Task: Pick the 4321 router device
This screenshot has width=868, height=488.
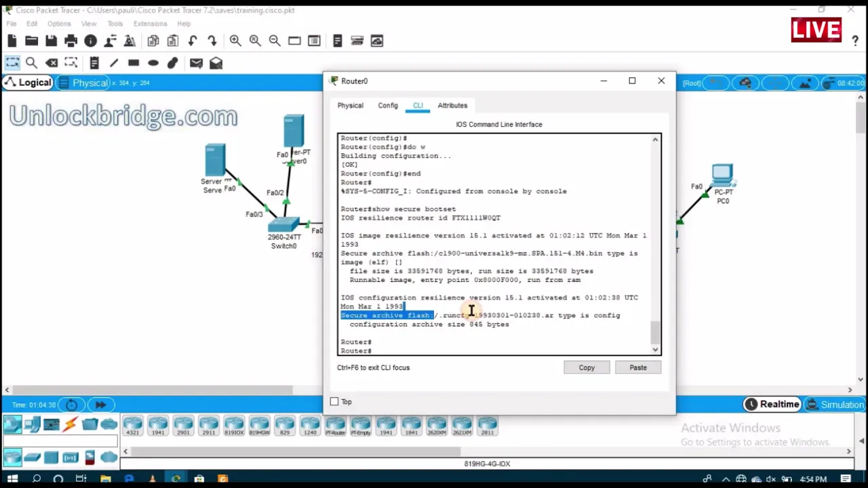Action: click(133, 426)
